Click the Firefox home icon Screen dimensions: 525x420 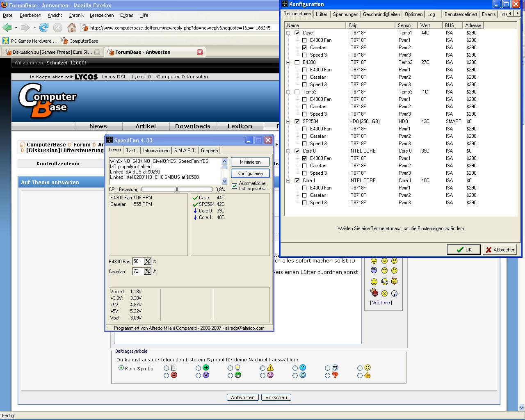[72, 27]
